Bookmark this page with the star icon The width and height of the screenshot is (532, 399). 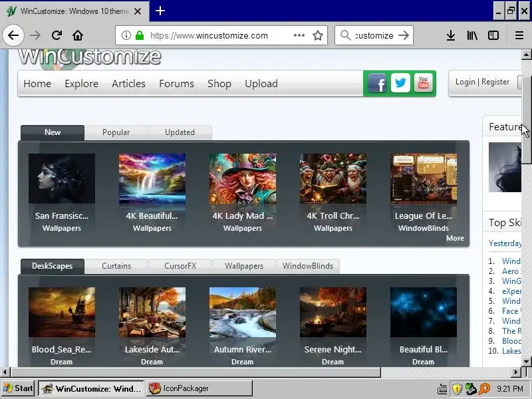(x=318, y=35)
